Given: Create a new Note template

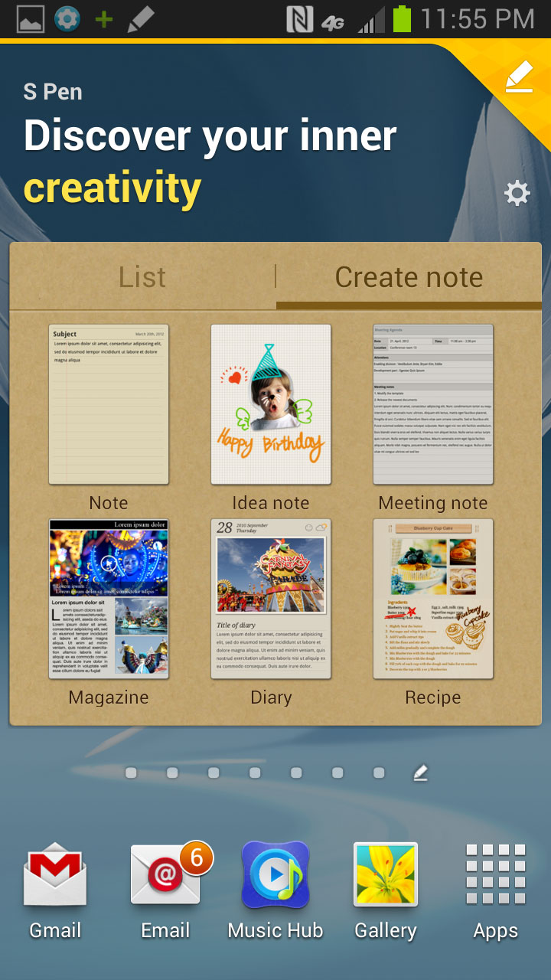Looking at the screenshot, I should pyautogui.click(x=109, y=404).
